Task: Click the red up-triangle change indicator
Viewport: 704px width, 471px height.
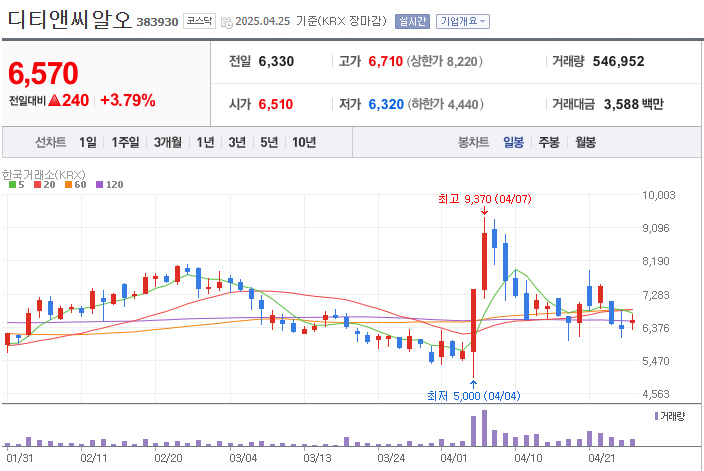Action: tap(54, 100)
